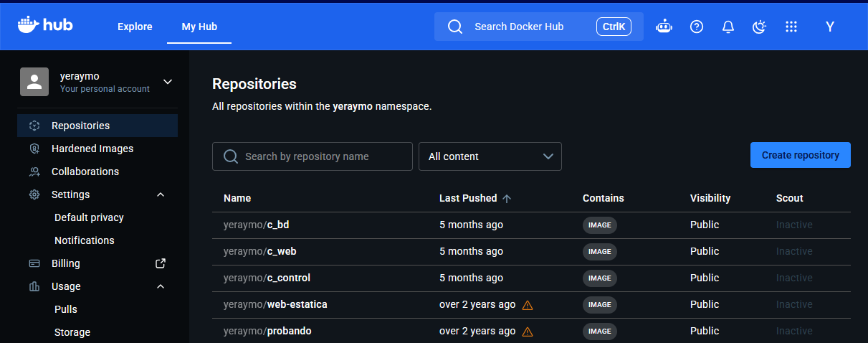The width and height of the screenshot is (868, 343).
Task: Open Notifications settings in sidebar
Action: (85, 240)
